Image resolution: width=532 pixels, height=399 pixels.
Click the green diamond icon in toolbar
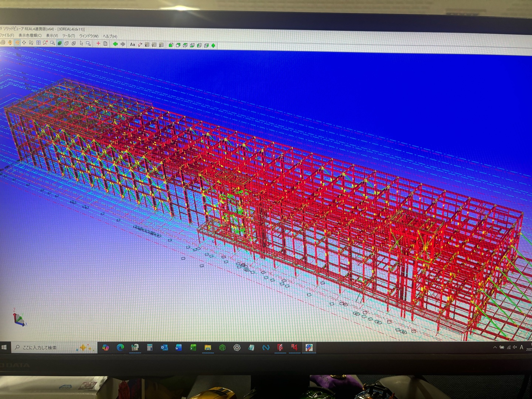coord(213,45)
